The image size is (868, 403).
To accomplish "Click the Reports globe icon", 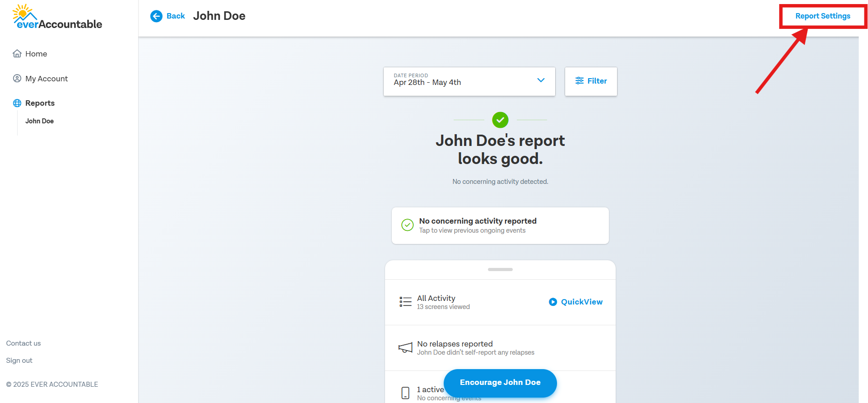I will [x=17, y=103].
